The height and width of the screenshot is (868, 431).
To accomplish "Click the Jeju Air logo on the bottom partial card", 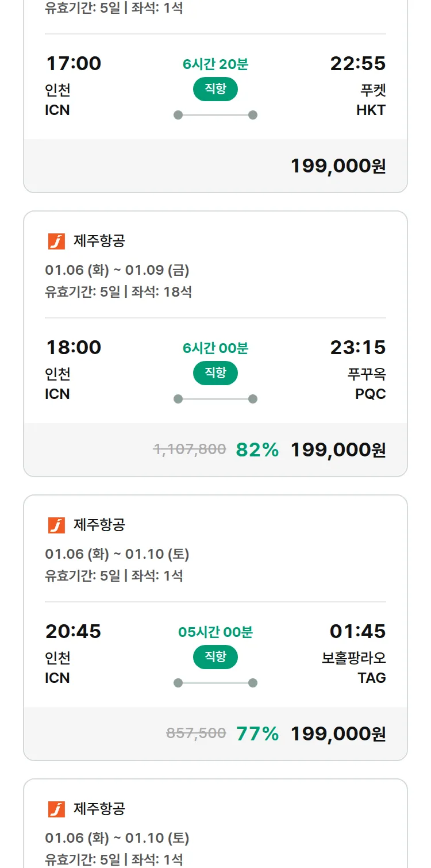I will tap(56, 809).
